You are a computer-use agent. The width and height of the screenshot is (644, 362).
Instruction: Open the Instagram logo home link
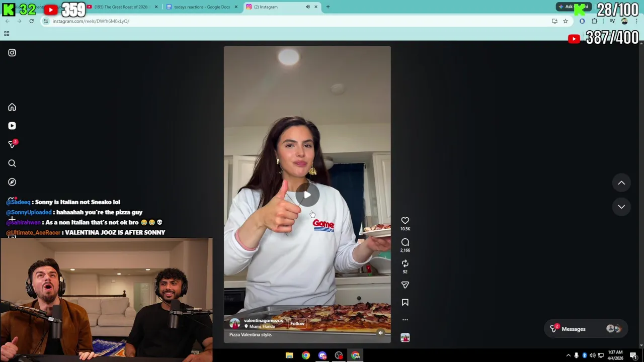tap(12, 53)
